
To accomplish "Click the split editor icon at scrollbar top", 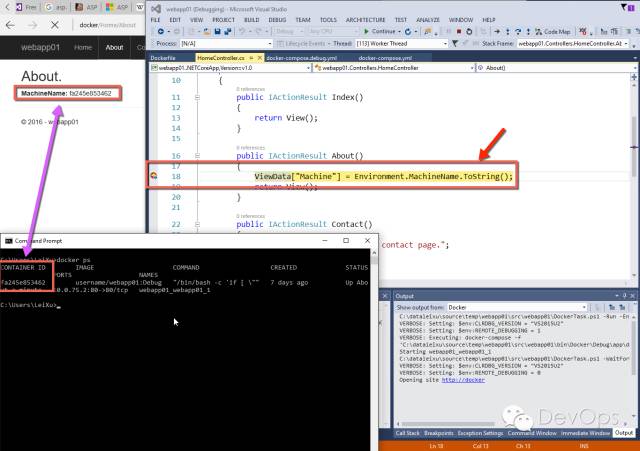I will click(x=634, y=77).
